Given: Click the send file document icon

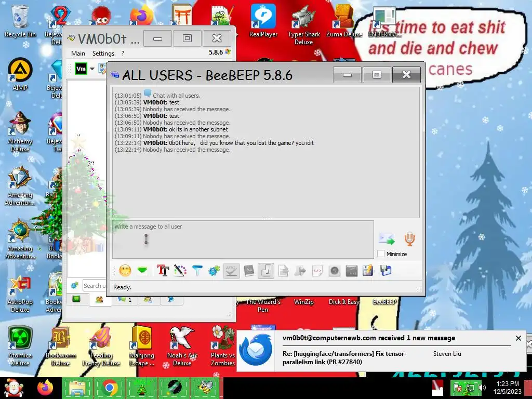Looking at the screenshot, I should 283,271.
